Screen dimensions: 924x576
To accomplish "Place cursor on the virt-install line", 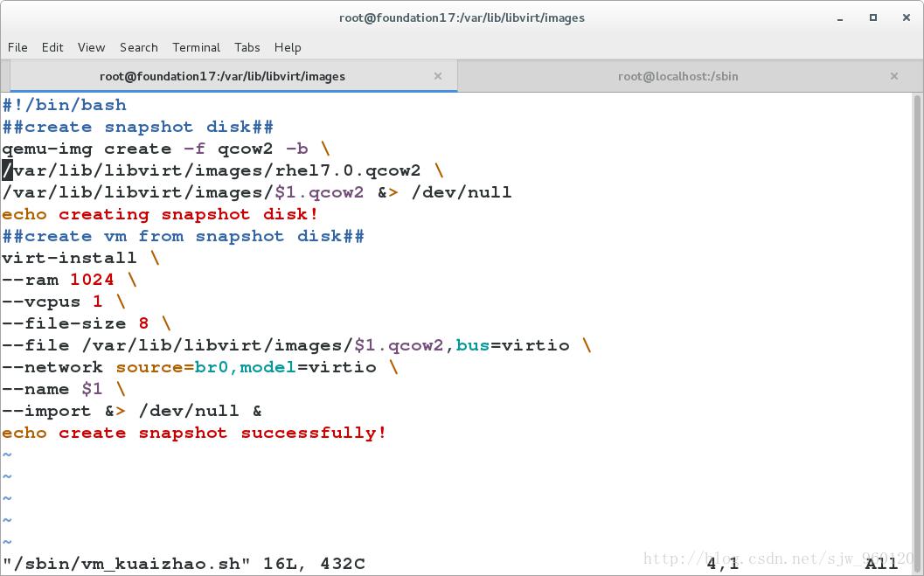I will pyautogui.click(x=70, y=258).
